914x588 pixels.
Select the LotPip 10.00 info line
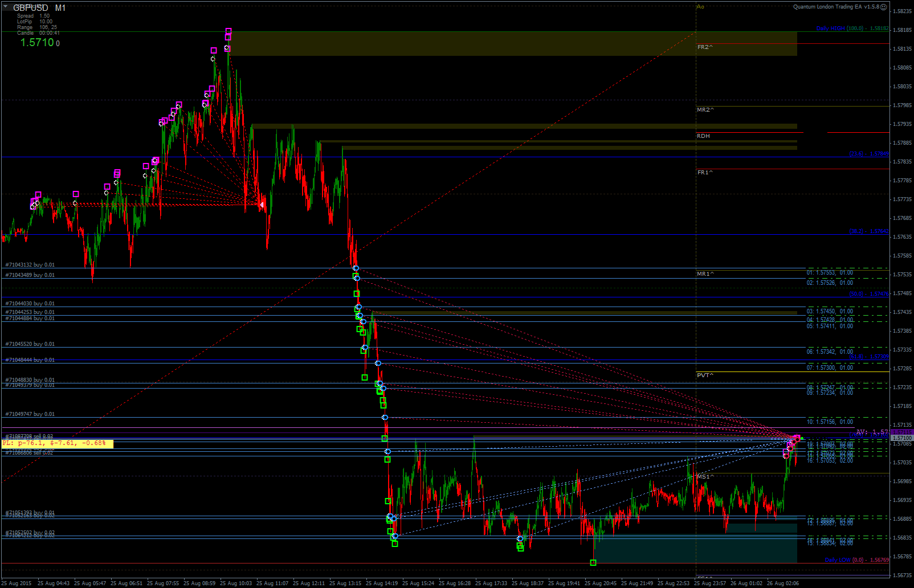[35, 22]
